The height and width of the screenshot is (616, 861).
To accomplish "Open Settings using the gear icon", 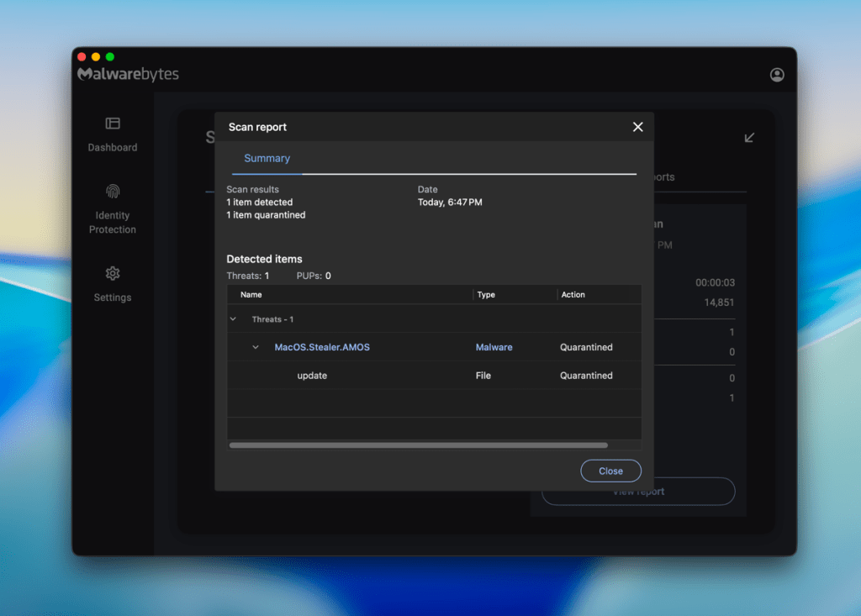I will pyautogui.click(x=112, y=274).
